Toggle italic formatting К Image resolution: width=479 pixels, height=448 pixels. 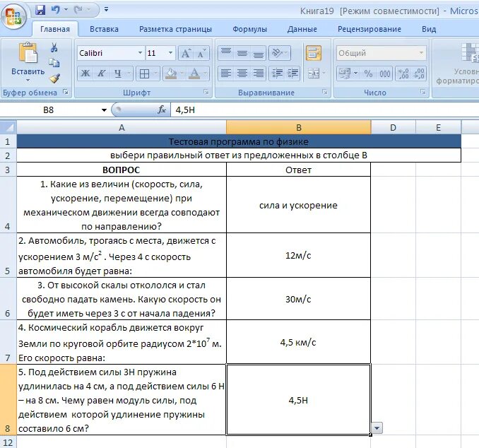click(102, 73)
